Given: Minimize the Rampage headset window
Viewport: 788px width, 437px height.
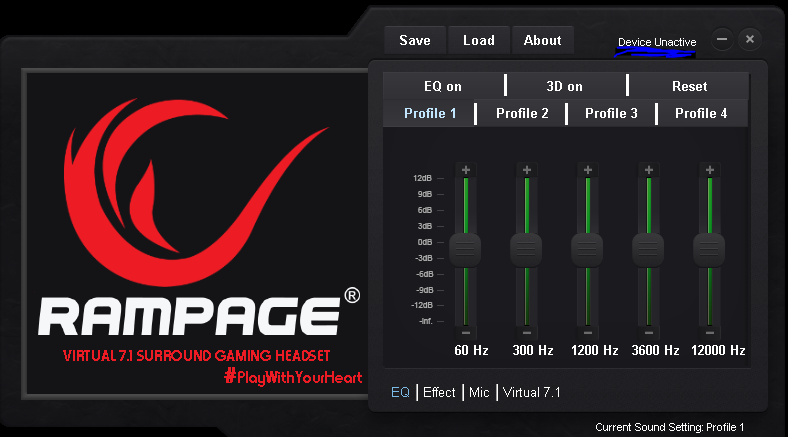Looking at the screenshot, I should pos(722,39).
